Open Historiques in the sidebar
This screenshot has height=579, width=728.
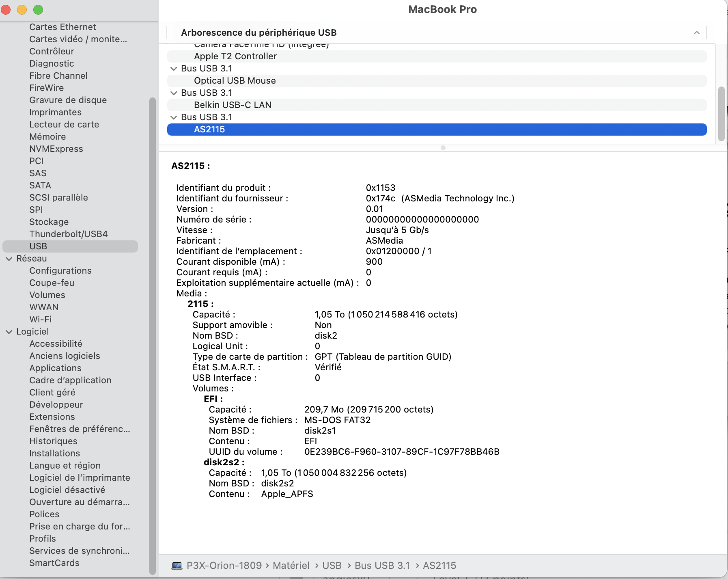[x=53, y=441]
